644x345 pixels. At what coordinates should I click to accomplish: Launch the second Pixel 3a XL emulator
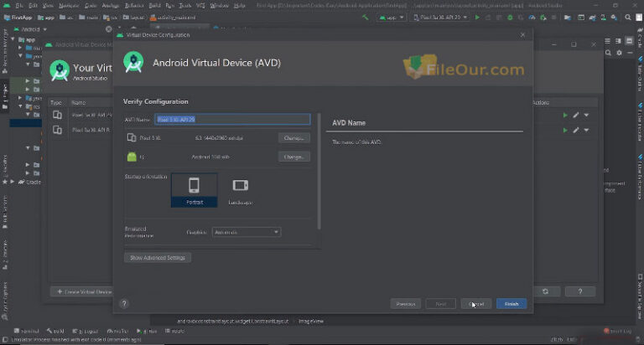(565, 130)
